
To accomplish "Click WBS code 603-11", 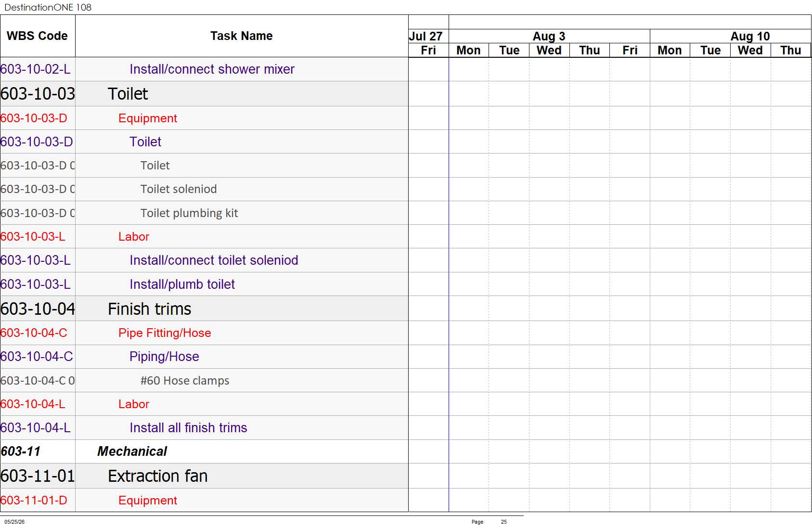I will (x=21, y=451).
